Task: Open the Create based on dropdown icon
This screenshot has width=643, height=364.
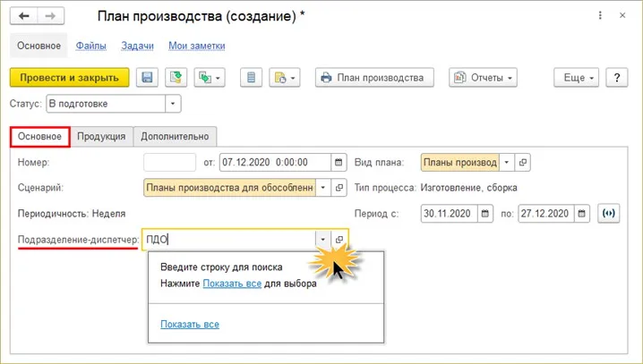Action: [x=210, y=78]
